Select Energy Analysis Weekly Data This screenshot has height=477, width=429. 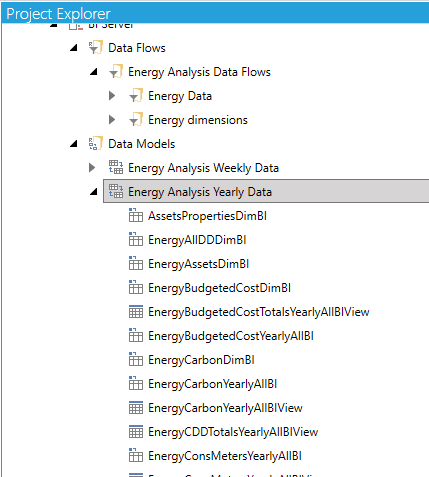click(x=203, y=168)
